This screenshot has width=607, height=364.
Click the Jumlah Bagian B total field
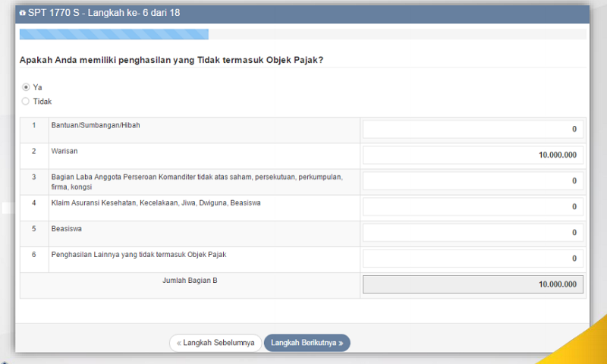click(473, 285)
